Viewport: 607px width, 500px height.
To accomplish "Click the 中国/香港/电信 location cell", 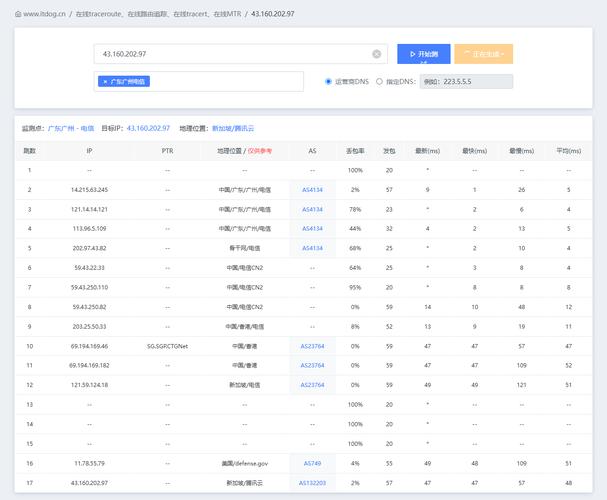I will (245, 327).
